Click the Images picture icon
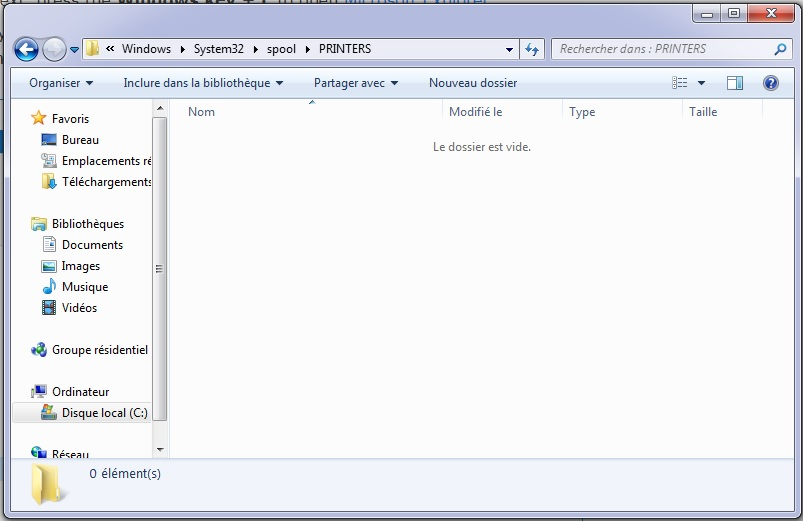The image size is (803, 521). tap(49, 266)
